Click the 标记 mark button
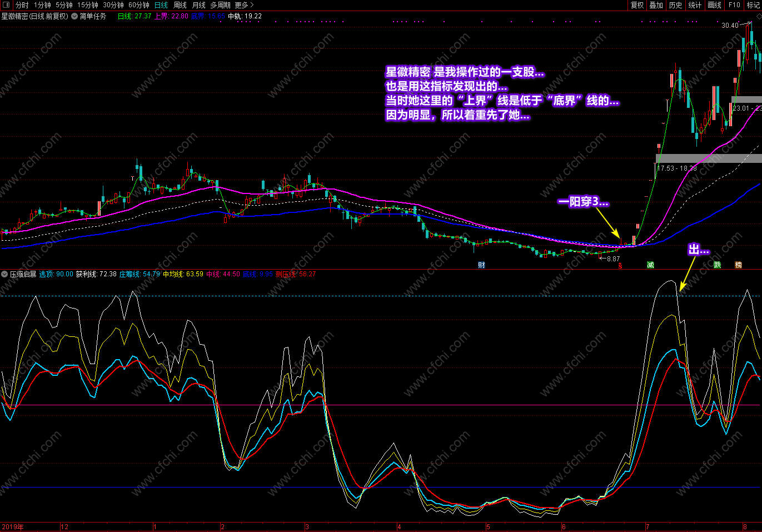This screenshot has height=532, width=762. (754, 5)
